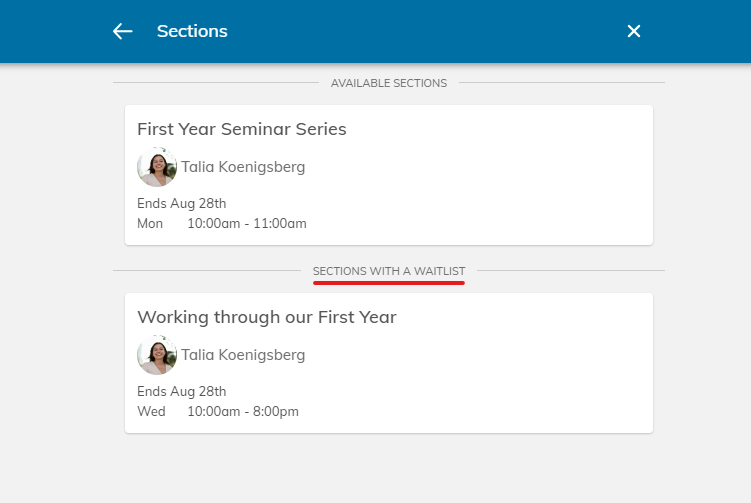Click the Available Sections heading
Screen dimensions: 751x503
[388, 83]
